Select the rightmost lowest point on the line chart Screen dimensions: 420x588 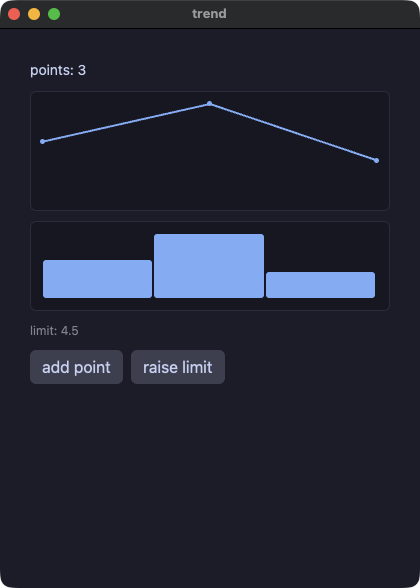coord(376,160)
